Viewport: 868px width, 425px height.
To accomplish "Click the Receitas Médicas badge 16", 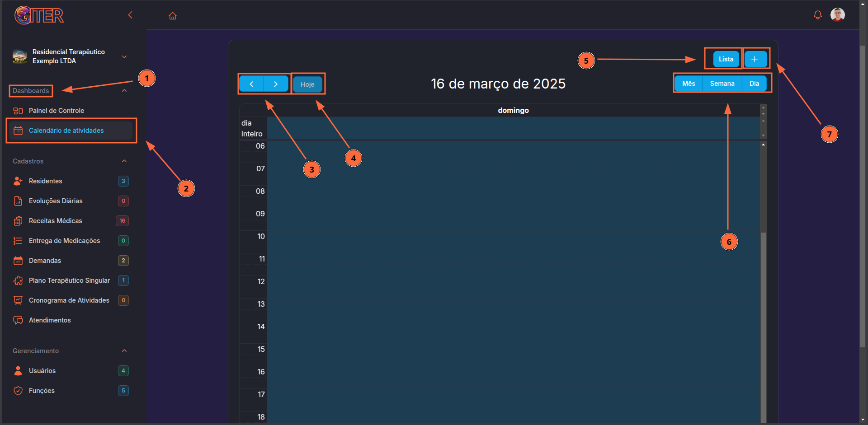I will [x=123, y=221].
